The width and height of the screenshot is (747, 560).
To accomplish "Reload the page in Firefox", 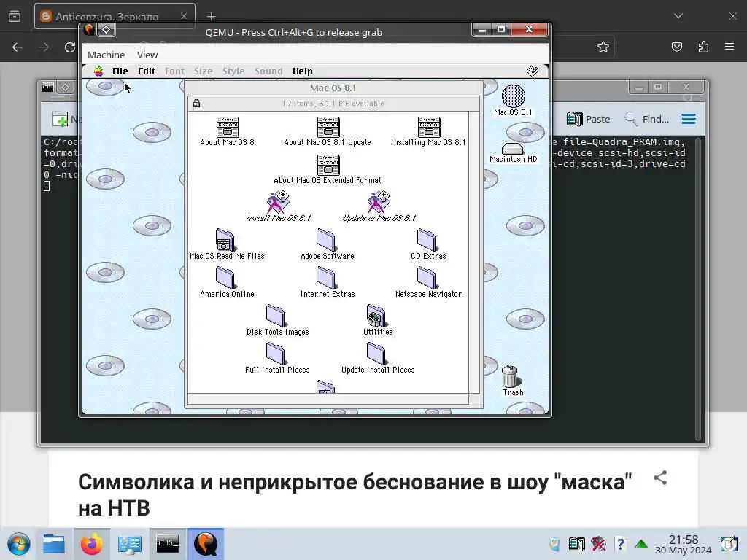I will pos(70,47).
